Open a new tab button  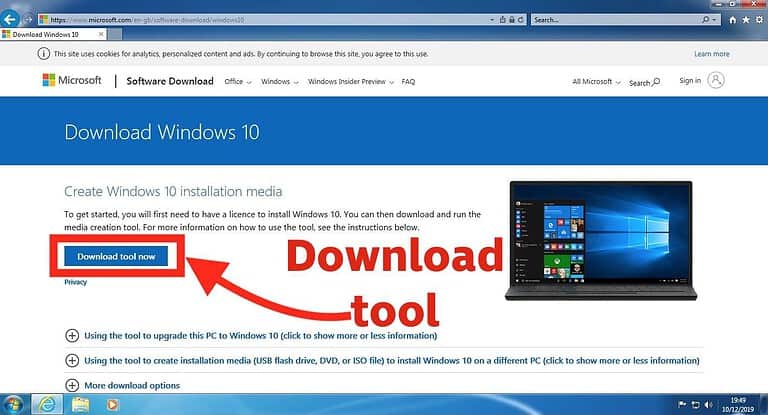(115, 34)
